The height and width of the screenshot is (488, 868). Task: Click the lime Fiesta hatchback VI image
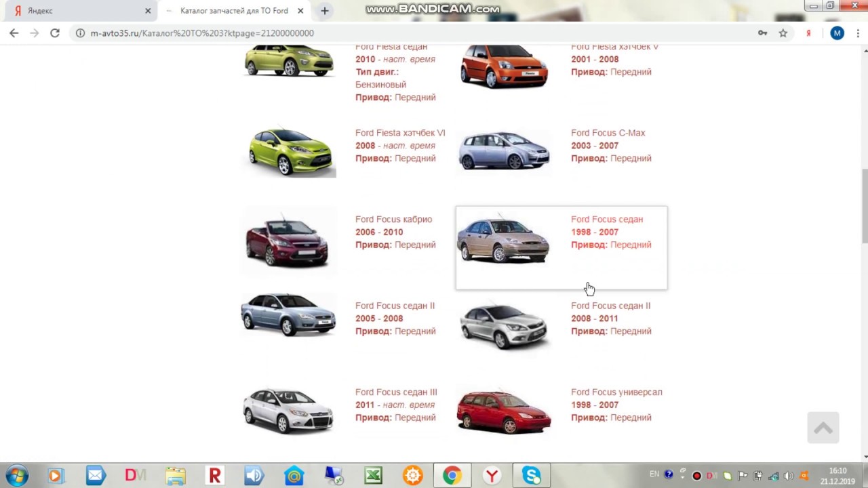coord(290,152)
